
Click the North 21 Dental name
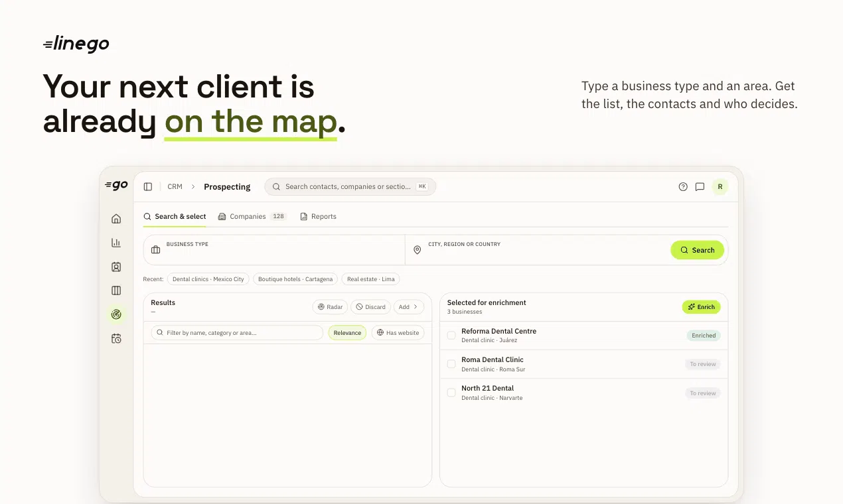point(488,388)
